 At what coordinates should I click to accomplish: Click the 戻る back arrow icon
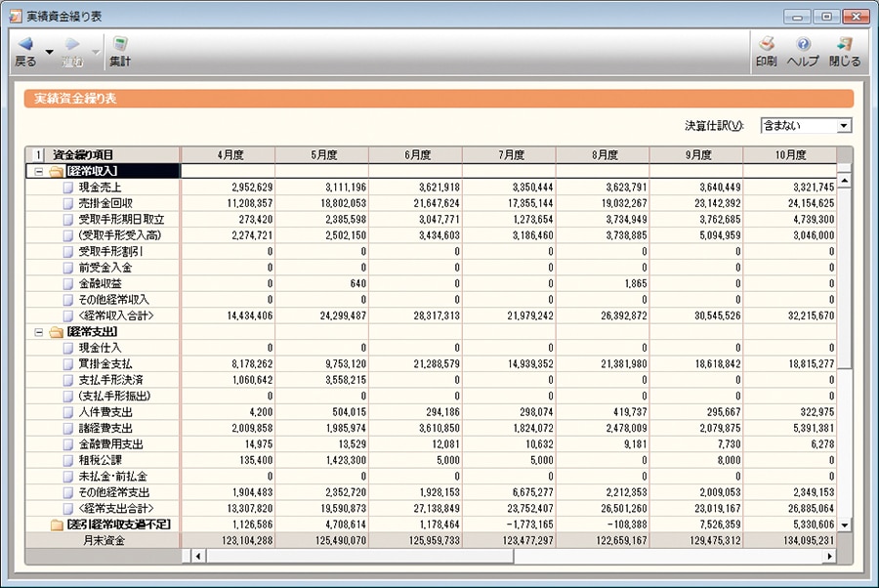click(x=25, y=44)
